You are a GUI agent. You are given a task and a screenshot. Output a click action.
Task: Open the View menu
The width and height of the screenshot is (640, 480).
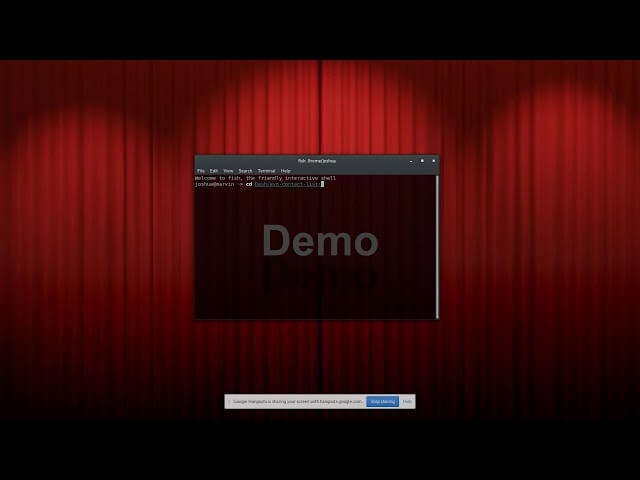pyautogui.click(x=228, y=171)
